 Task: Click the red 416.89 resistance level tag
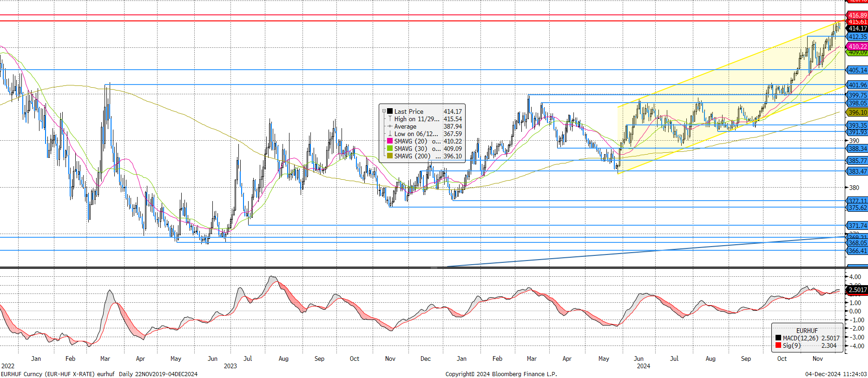coord(857,15)
